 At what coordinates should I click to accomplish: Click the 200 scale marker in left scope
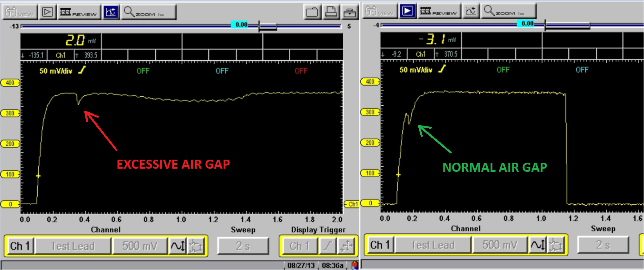(x=10, y=144)
